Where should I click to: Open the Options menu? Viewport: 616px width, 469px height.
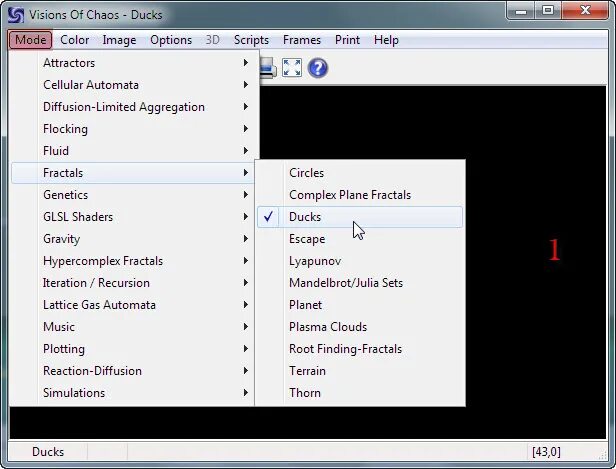pos(171,40)
